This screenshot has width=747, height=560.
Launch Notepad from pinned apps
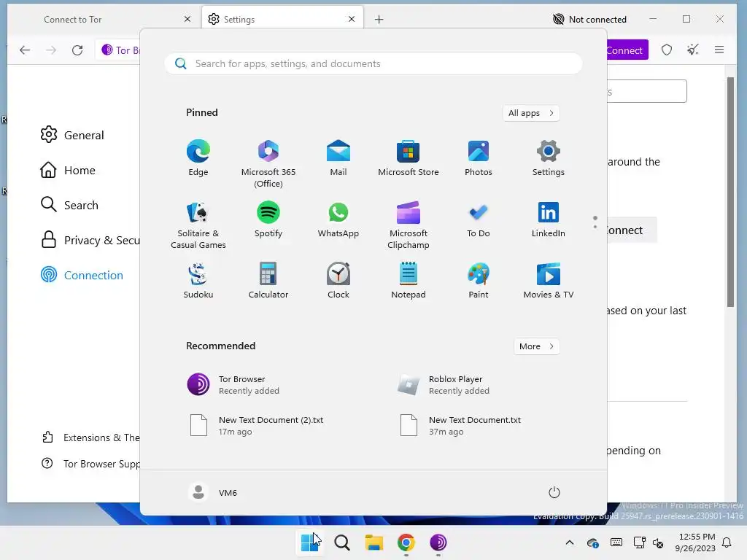coord(409,281)
